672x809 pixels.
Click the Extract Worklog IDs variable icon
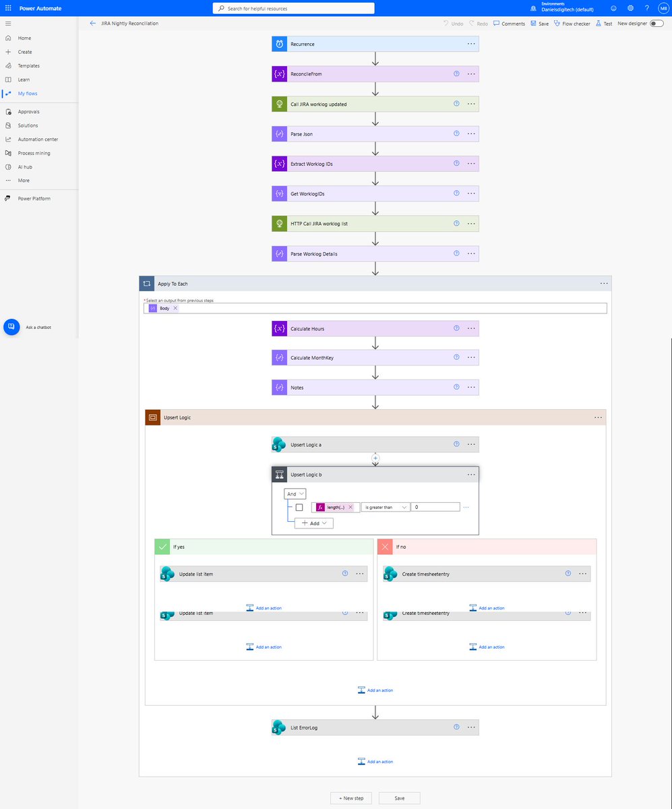coord(279,164)
